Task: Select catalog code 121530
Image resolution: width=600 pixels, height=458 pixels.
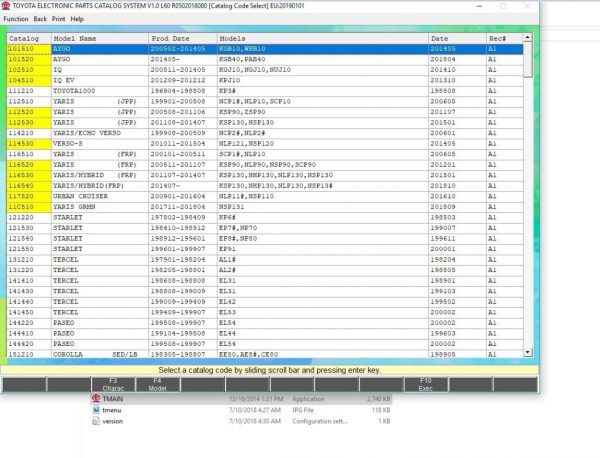Action: coord(29,228)
